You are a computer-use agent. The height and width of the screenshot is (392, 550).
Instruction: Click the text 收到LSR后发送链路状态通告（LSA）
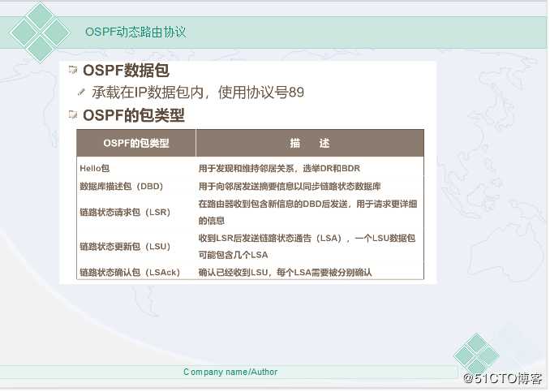[270, 239]
